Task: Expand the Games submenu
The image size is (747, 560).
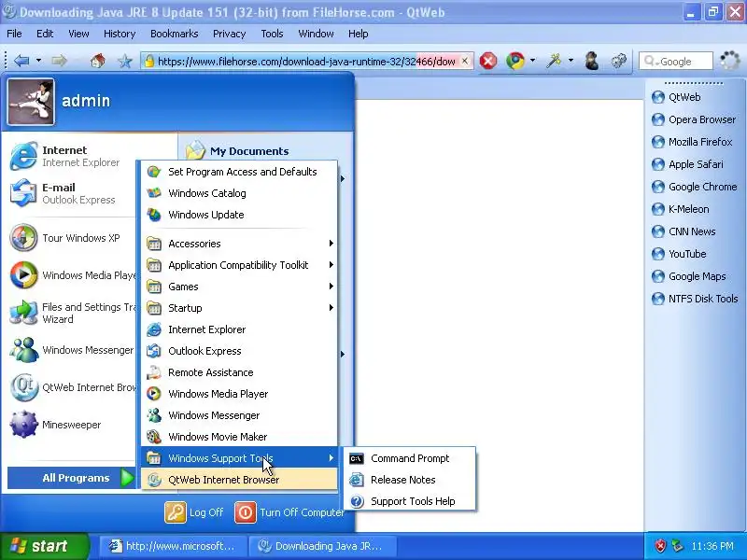Action: click(239, 287)
